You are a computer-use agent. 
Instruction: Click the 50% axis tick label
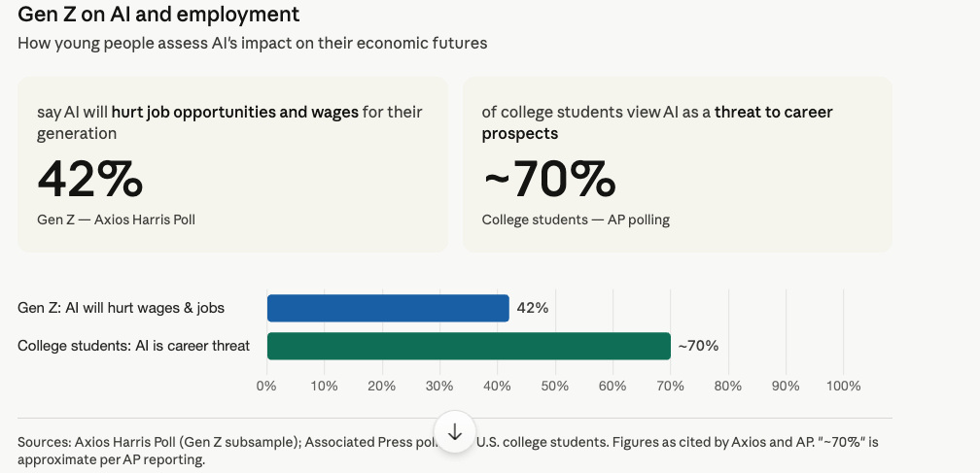tap(555, 387)
